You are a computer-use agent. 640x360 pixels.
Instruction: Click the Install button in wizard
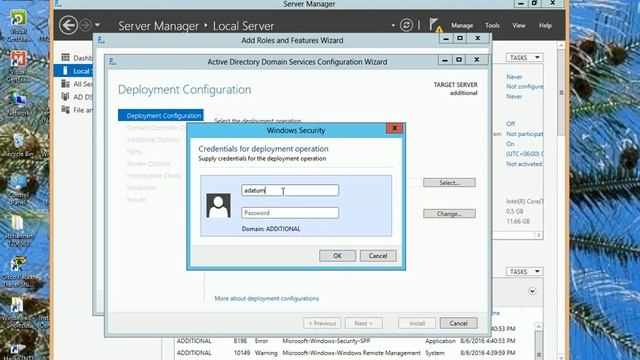(x=417, y=323)
